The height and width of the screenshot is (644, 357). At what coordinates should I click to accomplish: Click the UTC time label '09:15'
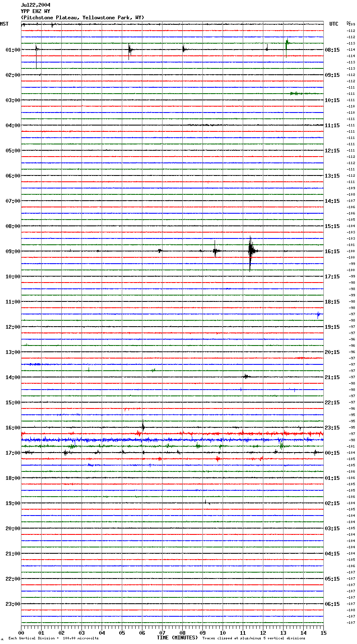pyautogui.click(x=332, y=75)
